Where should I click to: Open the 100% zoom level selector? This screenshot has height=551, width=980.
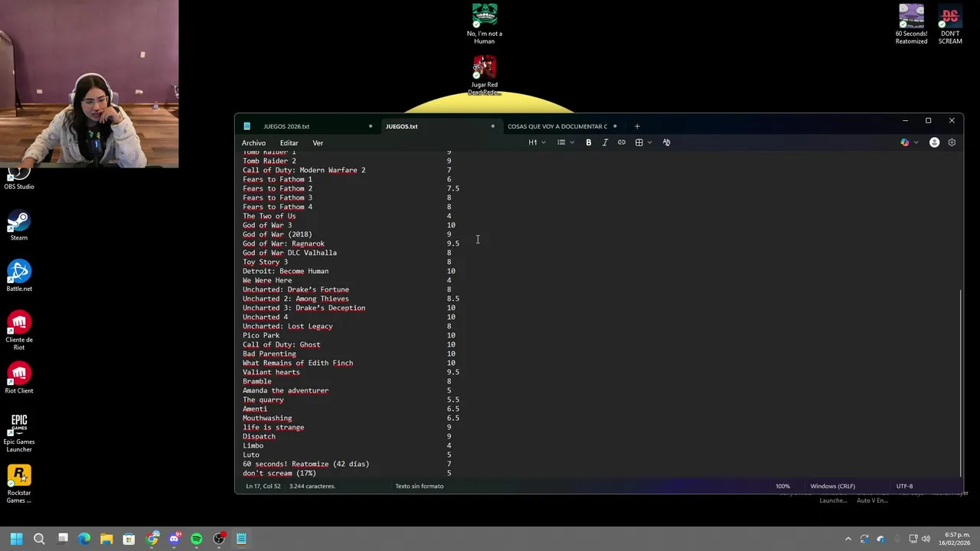pos(782,486)
